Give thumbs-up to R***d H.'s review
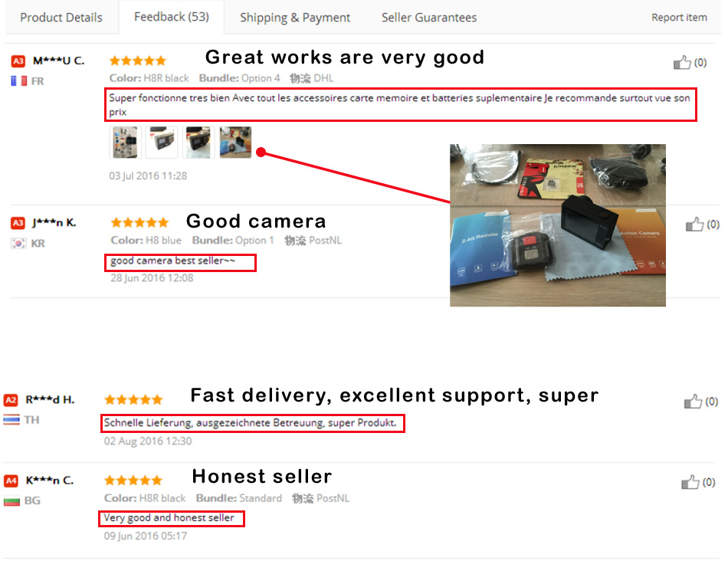 (693, 402)
